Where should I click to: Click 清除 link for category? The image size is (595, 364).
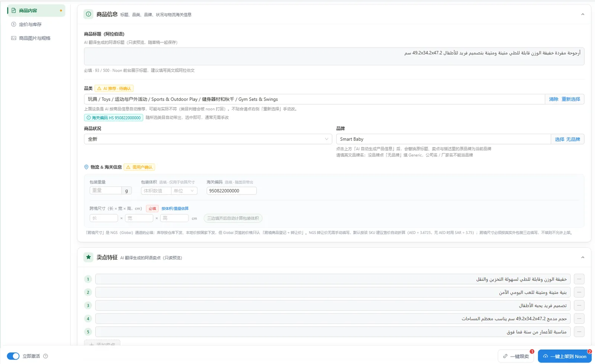click(553, 99)
